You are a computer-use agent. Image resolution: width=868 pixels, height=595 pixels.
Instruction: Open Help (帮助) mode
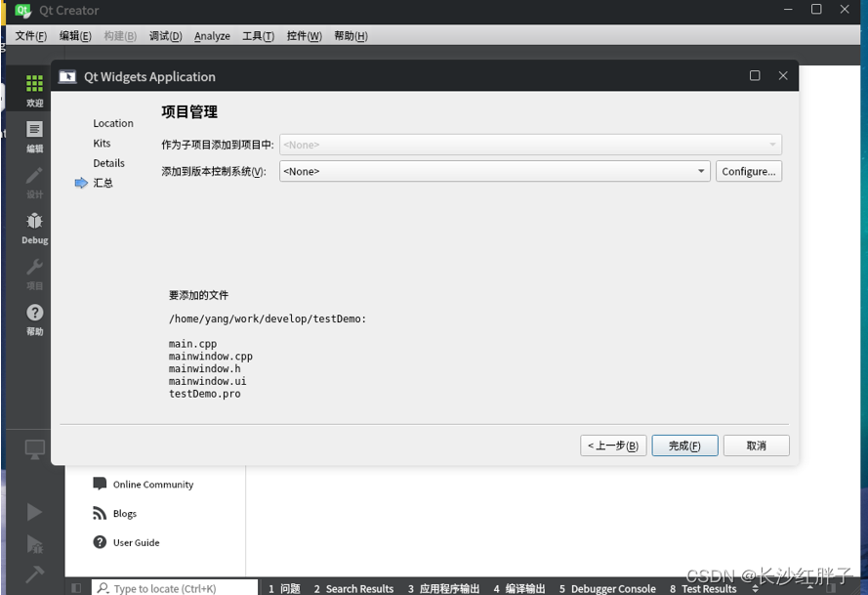click(34, 319)
